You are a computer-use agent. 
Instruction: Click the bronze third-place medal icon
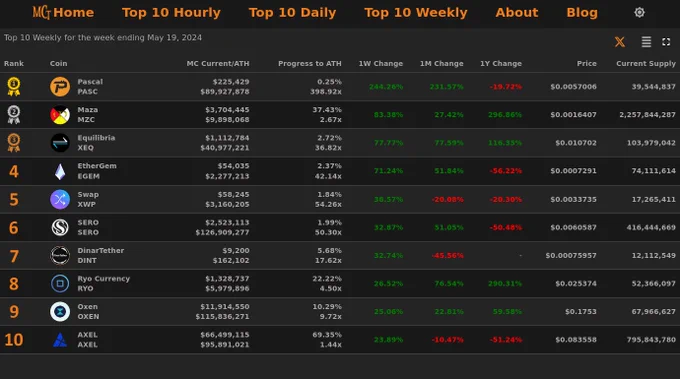pos(14,143)
